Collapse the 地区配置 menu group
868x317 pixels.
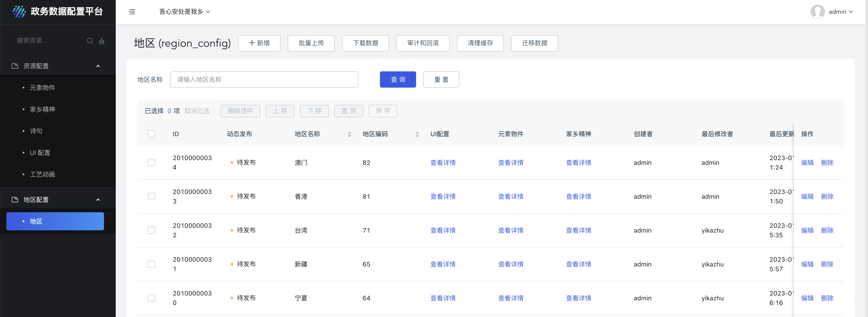tap(98, 200)
